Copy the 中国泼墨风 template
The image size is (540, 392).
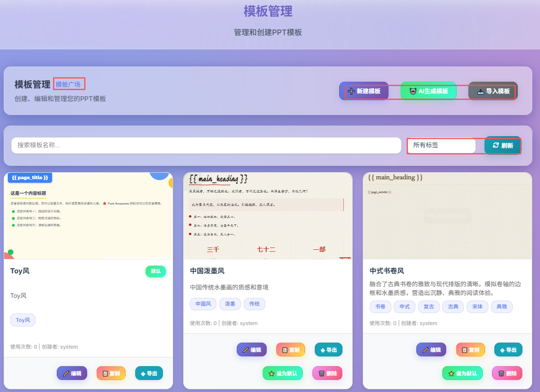tap(291, 350)
